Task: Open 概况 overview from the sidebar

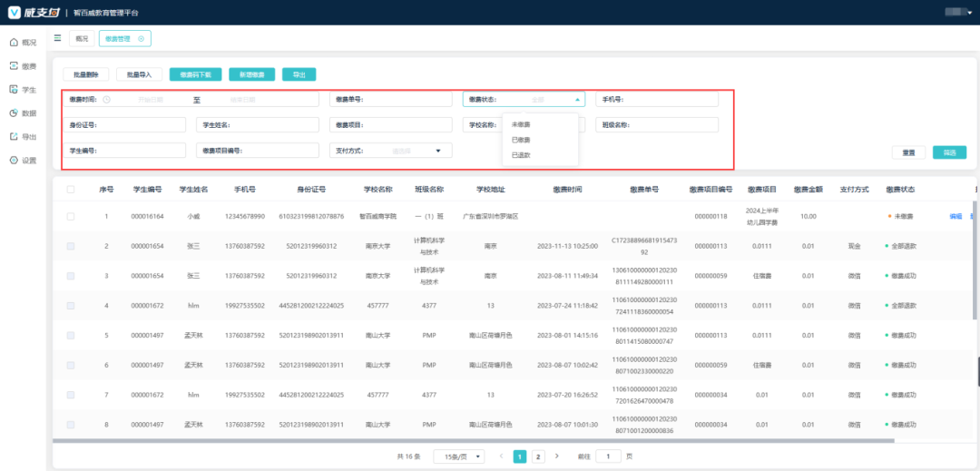Action: click(22, 43)
